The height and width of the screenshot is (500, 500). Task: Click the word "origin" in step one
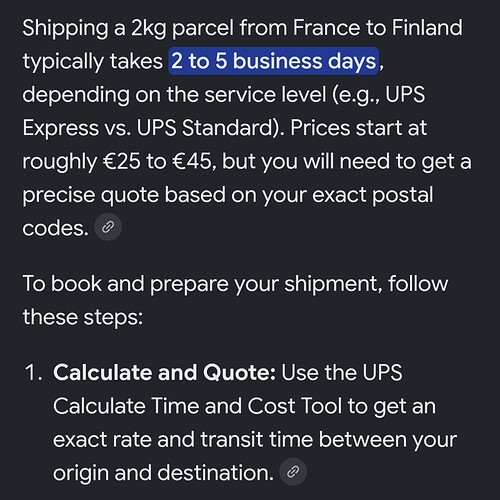pyautogui.click(x=81, y=473)
